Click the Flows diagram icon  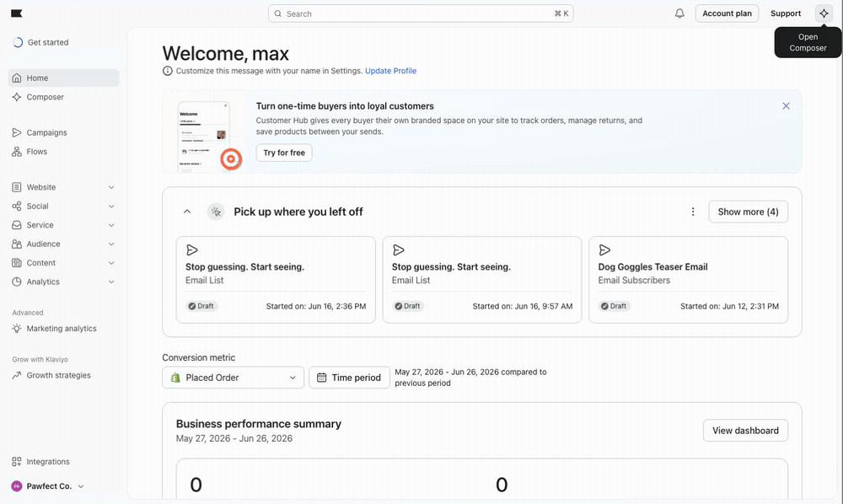(x=17, y=152)
